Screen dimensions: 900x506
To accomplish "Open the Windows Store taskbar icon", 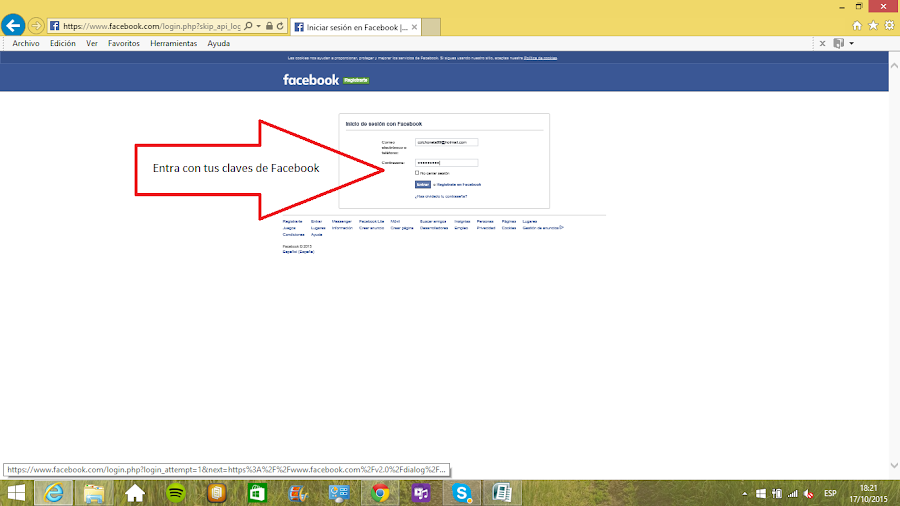I will click(x=257, y=493).
